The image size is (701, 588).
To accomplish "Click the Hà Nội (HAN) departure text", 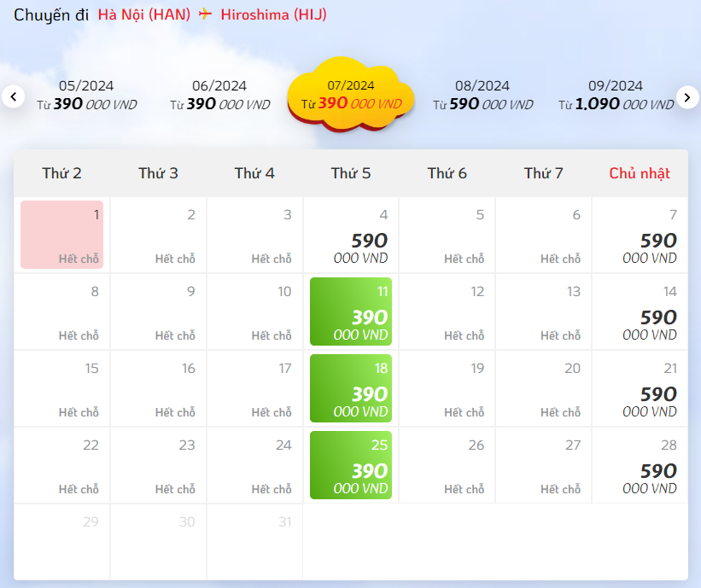I will (144, 15).
